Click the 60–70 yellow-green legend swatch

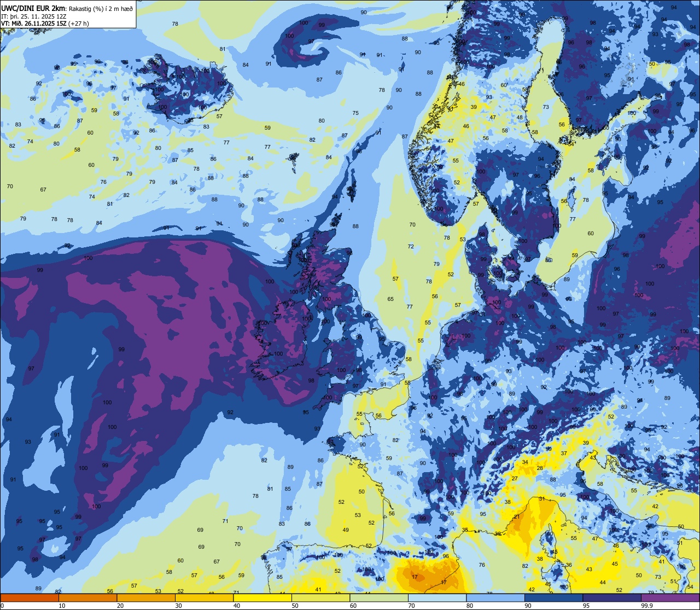coord(379,597)
